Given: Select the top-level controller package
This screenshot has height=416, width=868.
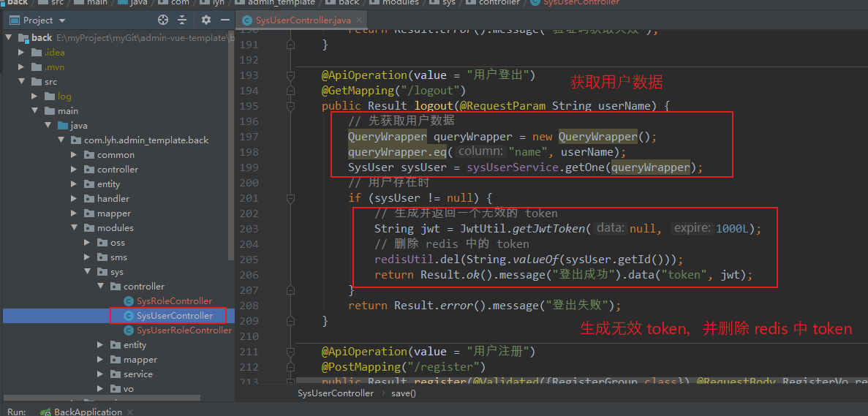Looking at the screenshot, I should pyautogui.click(x=117, y=170).
